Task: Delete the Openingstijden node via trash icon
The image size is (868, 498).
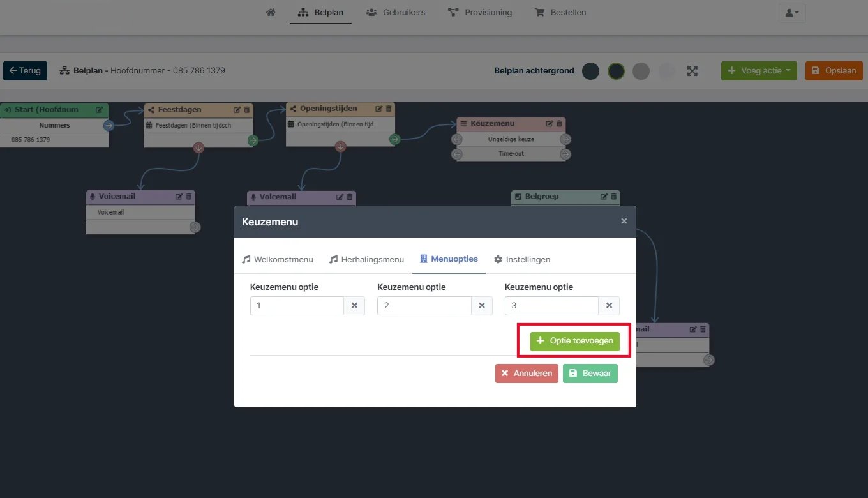Action: [x=389, y=109]
